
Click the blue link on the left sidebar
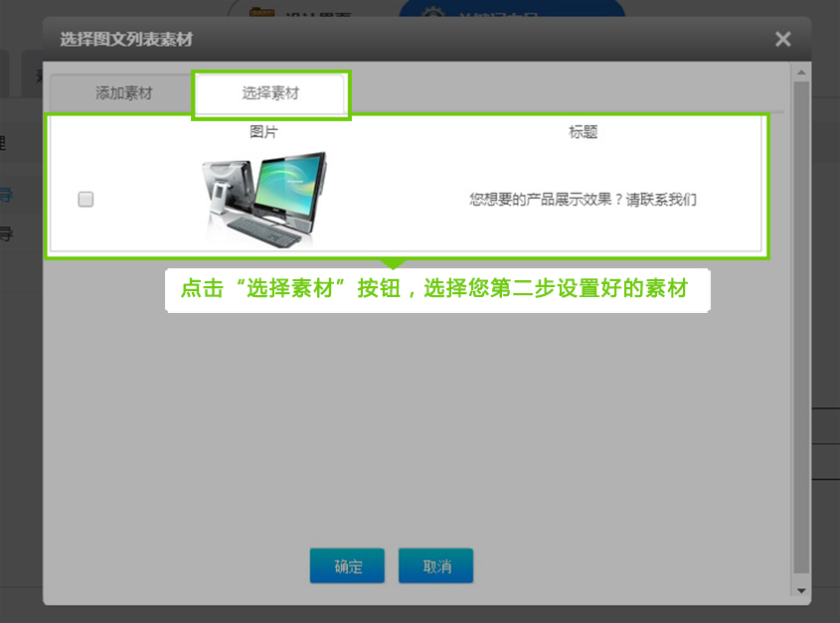click(6, 196)
